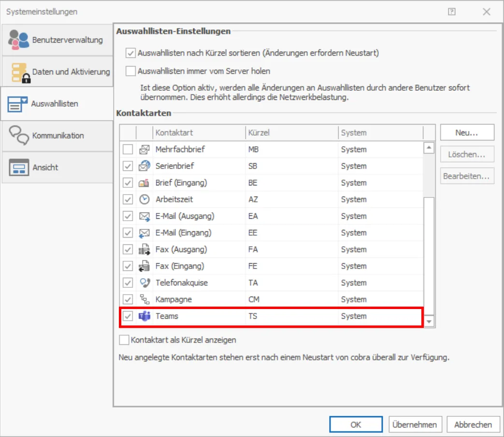Image resolution: width=504 pixels, height=437 pixels.
Task: Click the Teams logo icon
Action: pos(144,316)
